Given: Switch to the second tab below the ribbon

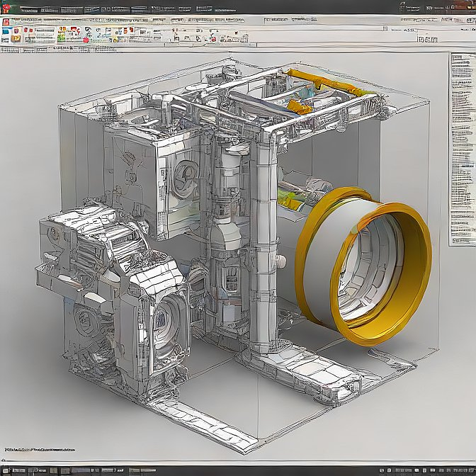Looking at the screenshot, I should click(x=27, y=50).
